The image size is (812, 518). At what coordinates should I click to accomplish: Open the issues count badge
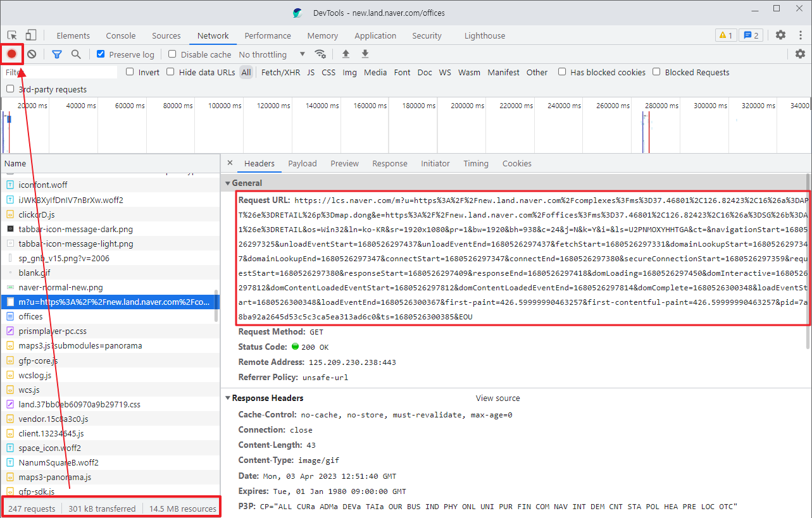point(751,35)
